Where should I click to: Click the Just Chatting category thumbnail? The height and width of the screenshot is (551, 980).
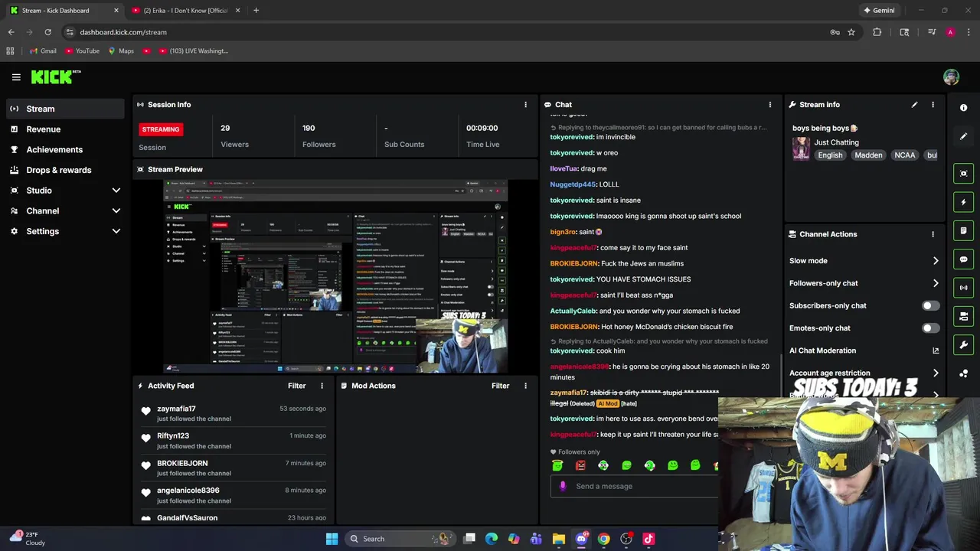[x=801, y=148]
